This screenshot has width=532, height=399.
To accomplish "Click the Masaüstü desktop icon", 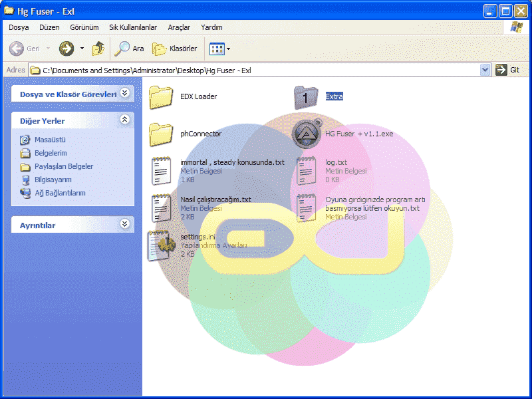I will click(x=25, y=140).
